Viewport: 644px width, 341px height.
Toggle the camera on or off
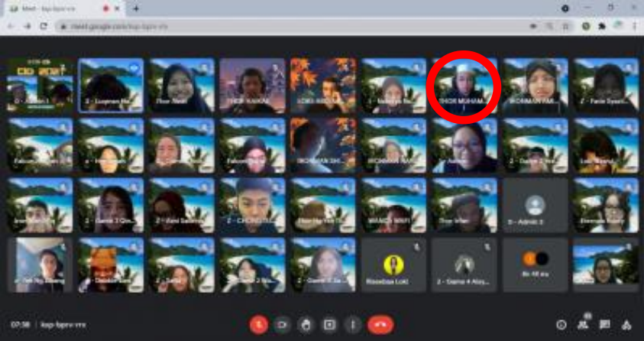[x=283, y=324]
